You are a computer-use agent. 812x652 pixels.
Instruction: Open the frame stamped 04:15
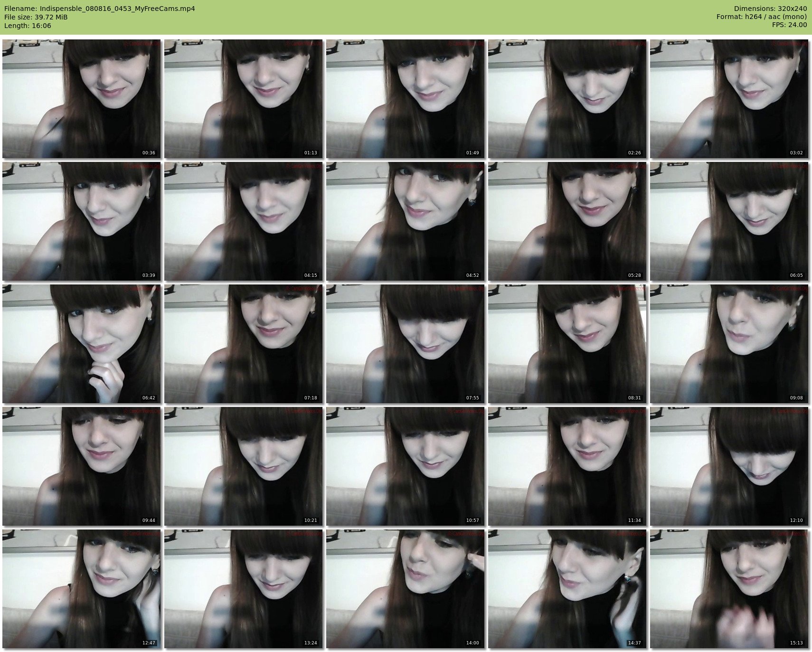coord(243,221)
